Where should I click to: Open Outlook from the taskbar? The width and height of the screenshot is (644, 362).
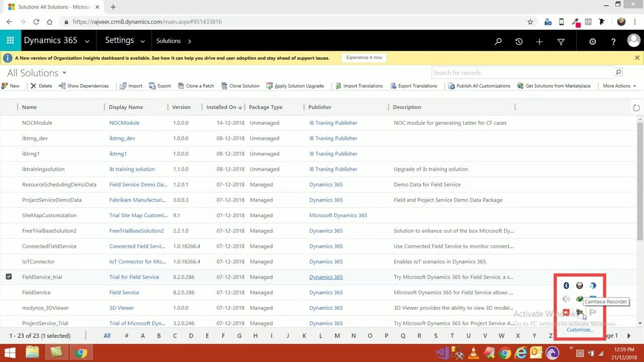point(536,353)
